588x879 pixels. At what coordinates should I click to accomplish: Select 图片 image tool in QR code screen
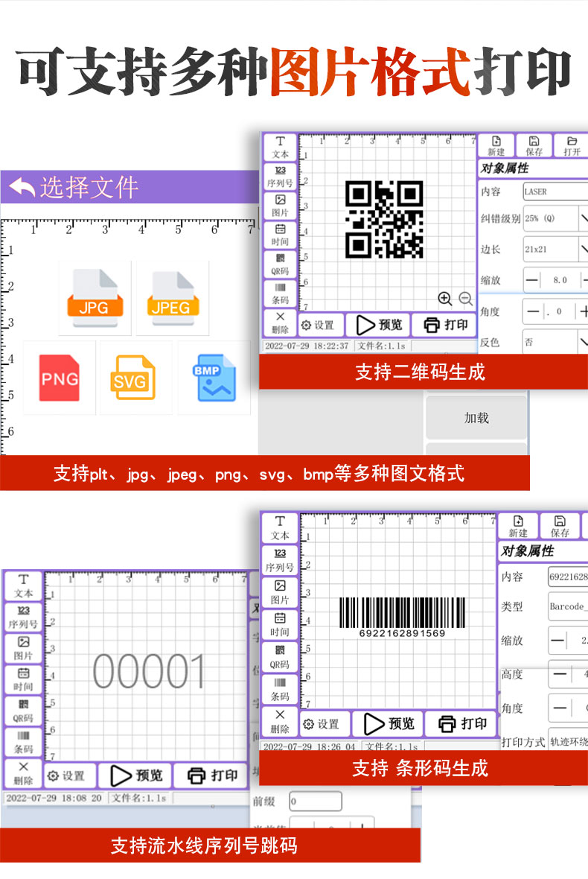(x=280, y=206)
